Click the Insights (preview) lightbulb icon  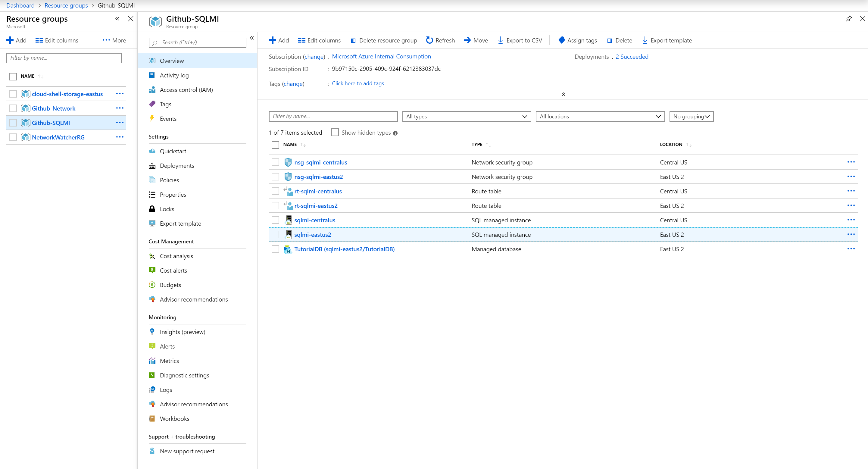pos(152,332)
